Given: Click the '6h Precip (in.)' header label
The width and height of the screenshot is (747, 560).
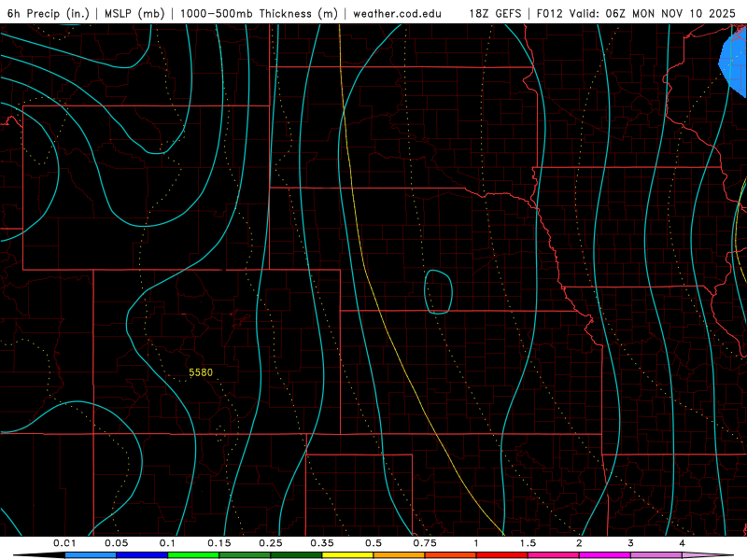Looking at the screenshot, I should (49, 13).
